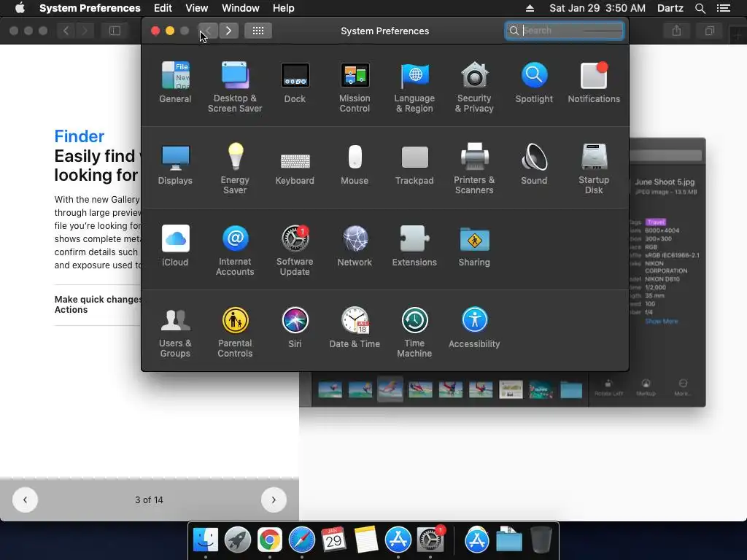Open the Window menu

click(x=241, y=8)
